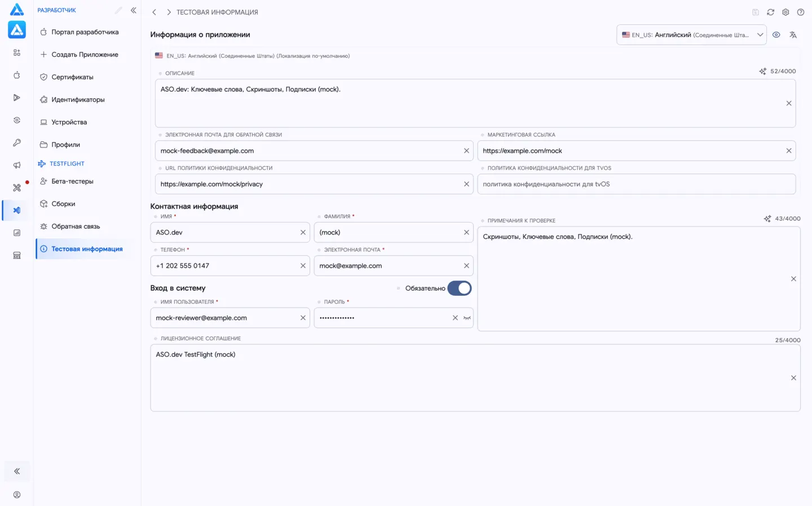Toggle the Обязательно sign-in switch
This screenshot has height=506, width=812.
tap(460, 288)
